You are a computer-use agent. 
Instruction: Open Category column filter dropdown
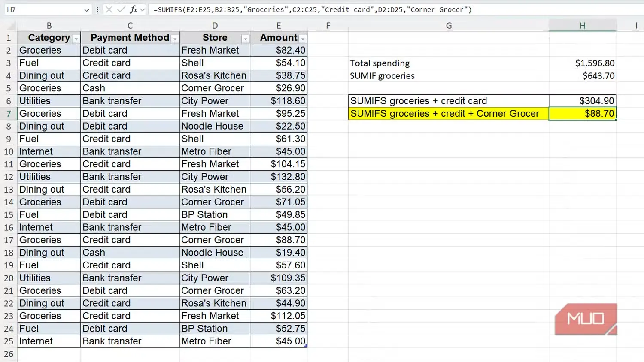tap(76, 39)
